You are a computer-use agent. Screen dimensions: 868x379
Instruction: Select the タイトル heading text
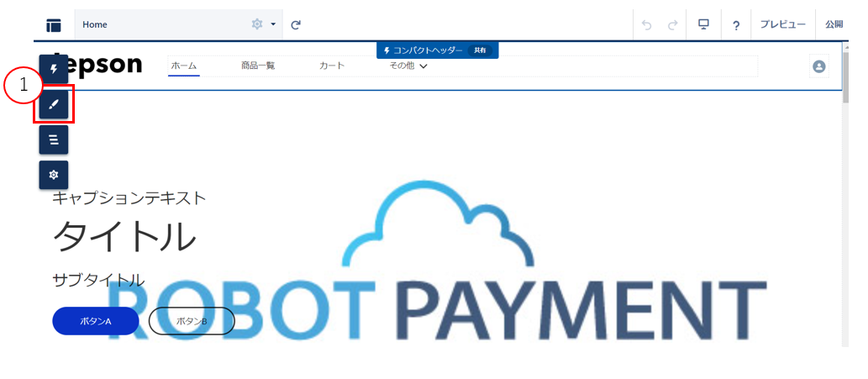click(124, 237)
